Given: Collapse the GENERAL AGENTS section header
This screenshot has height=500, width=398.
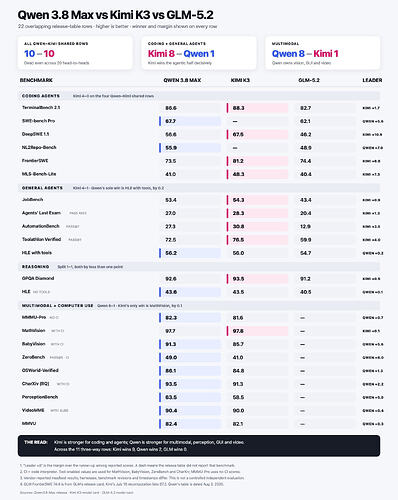Looking at the screenshot, I should (199, 188).
